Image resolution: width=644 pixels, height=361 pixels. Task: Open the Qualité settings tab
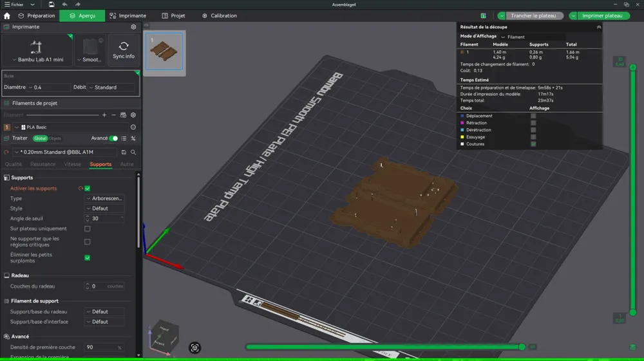click(x=13, y=165)
